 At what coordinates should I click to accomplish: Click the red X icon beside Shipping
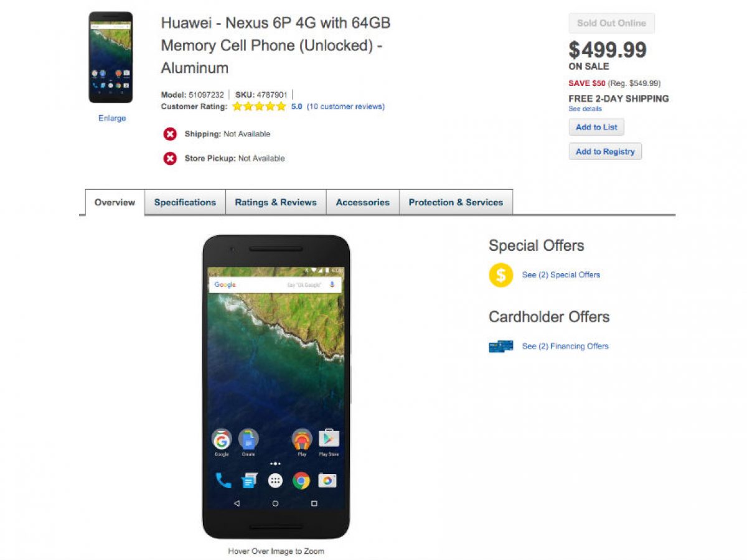pyautogui.click(x=170, y=134)
